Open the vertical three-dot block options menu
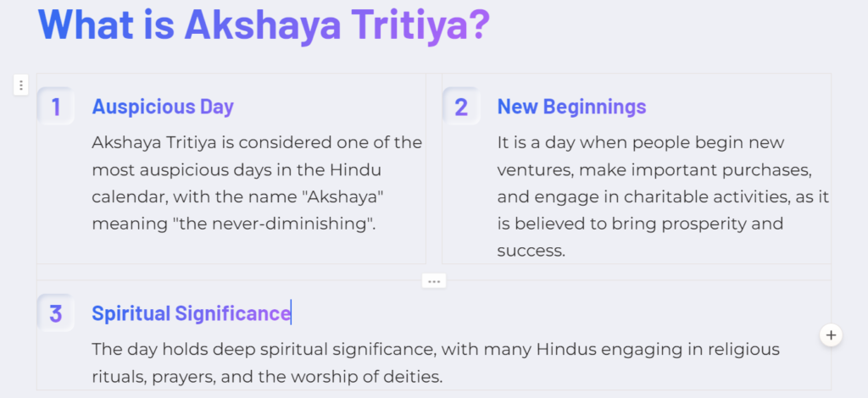868x398 pixels. [21, 85]
